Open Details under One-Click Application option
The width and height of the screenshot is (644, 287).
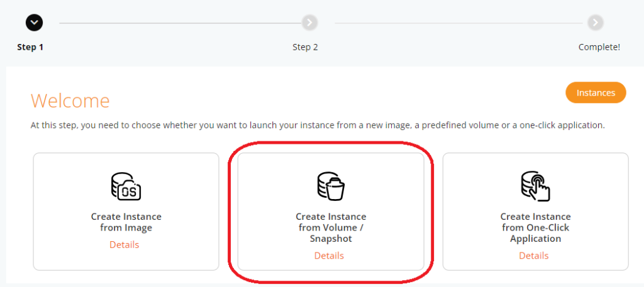click(533, 256)
